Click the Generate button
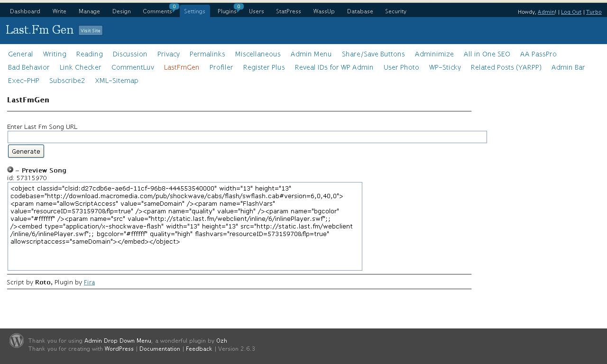The width and height of the screenshot is (607, 364). (x=26, y=151)
